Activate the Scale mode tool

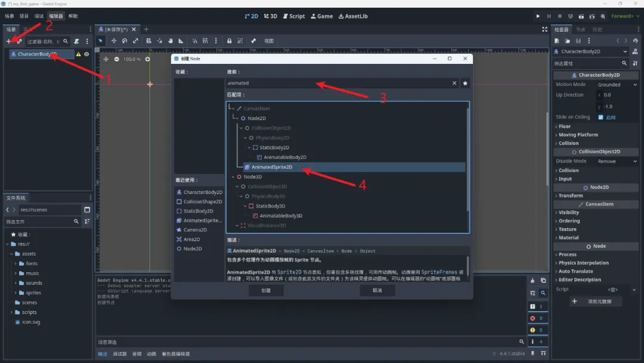135,41
